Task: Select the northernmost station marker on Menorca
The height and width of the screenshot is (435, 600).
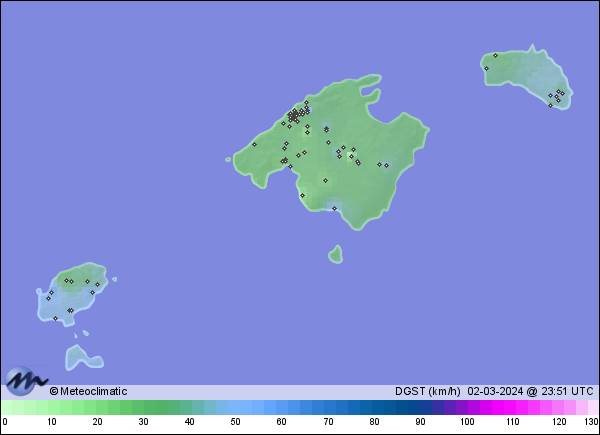Action: click(x=495, y=55)
